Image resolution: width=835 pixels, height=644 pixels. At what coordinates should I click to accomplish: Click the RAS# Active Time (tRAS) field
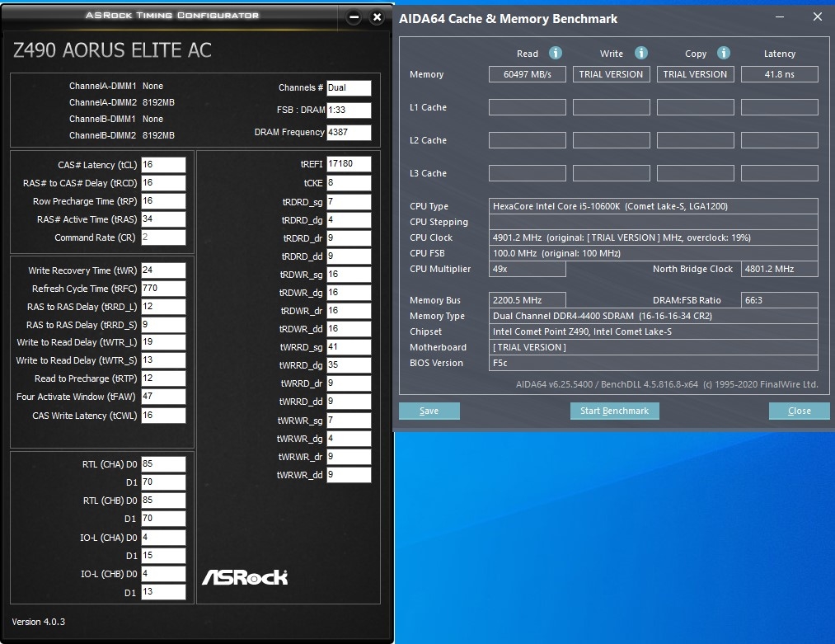[x=163, y=219]
